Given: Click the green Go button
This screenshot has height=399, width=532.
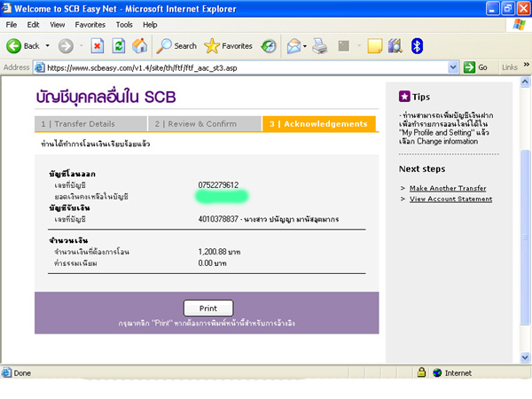Looking at the screenshot, I should click(475, 67).
